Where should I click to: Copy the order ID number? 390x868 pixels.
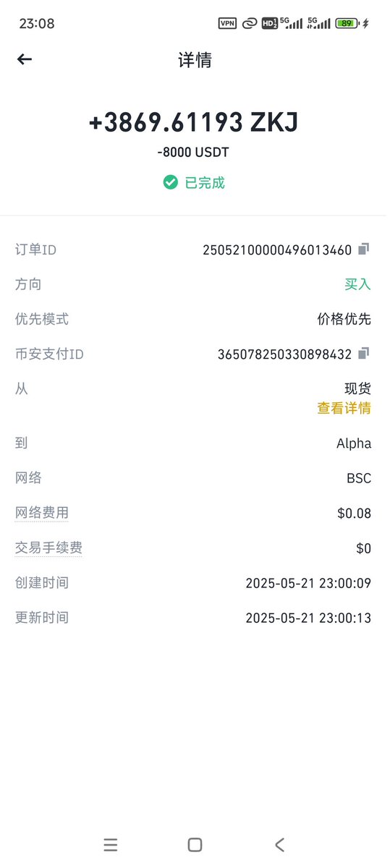pos(364,250)
